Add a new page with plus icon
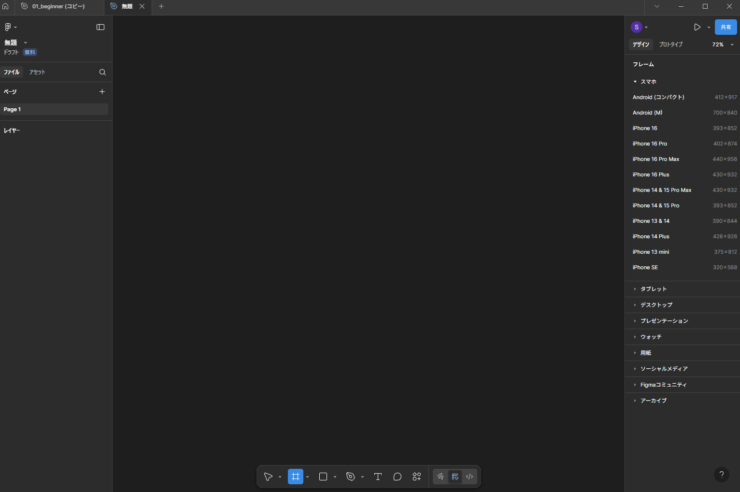This screenshot has height=492, width=740. pyautogui.click(x=102, y=92)
